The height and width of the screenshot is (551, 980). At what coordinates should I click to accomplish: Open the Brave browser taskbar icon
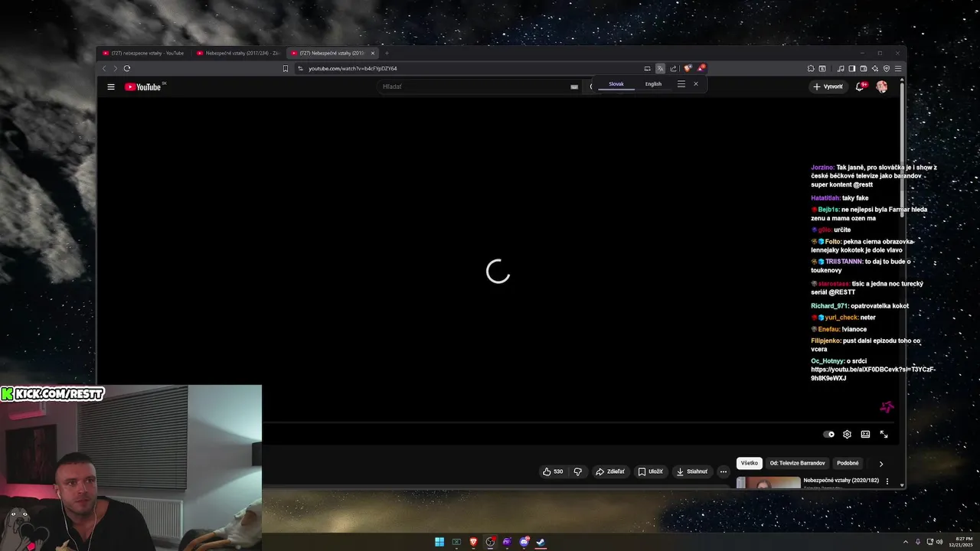click(473, 542)
